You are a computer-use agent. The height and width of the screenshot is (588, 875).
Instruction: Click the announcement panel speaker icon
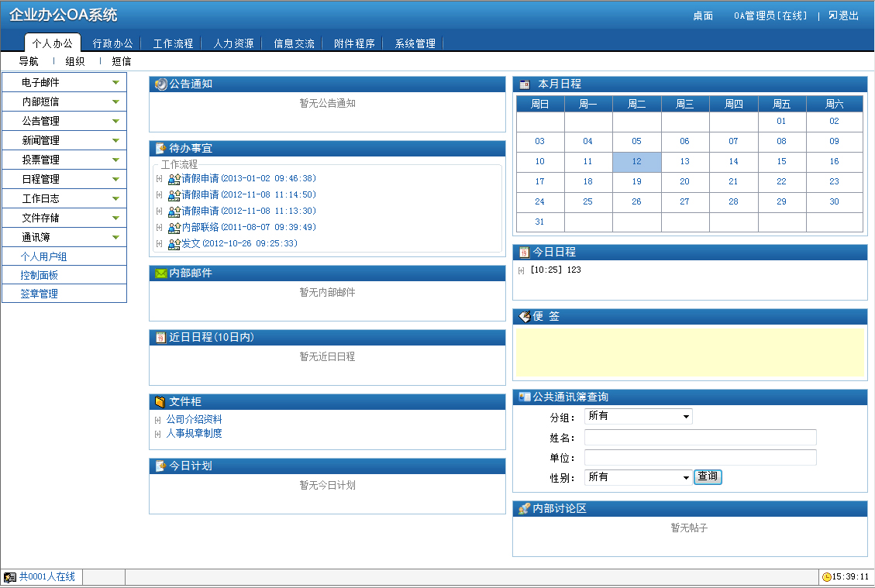(160, 84)
